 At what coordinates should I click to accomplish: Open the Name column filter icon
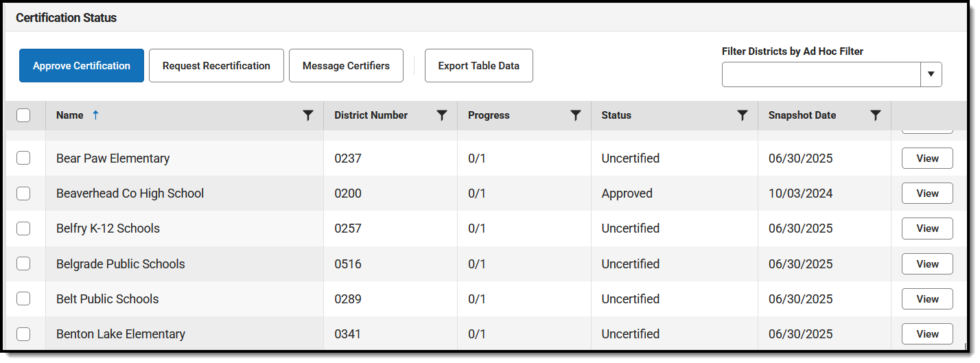pyautogui.click(x=308, y=116)
